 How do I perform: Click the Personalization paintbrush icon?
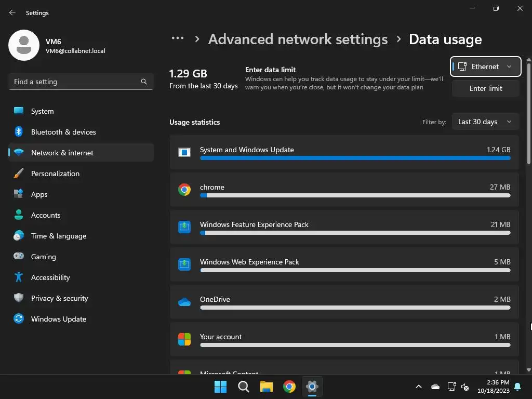[19, 174]
